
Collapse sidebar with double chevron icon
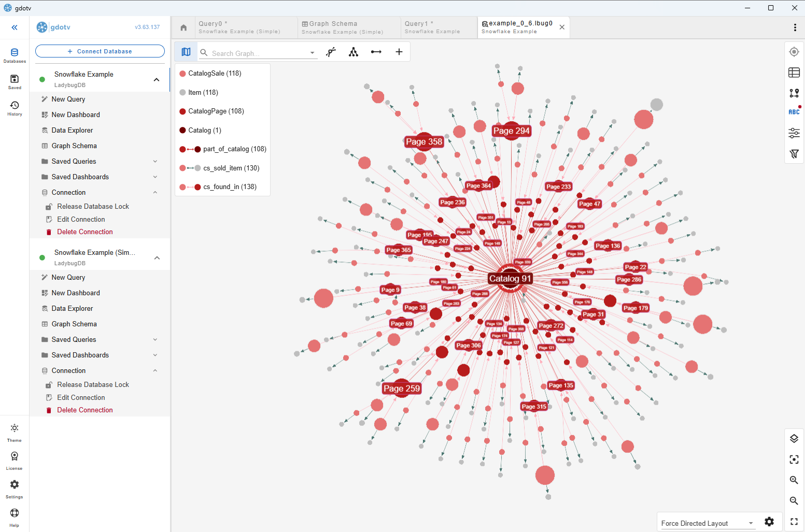point(15,27)
